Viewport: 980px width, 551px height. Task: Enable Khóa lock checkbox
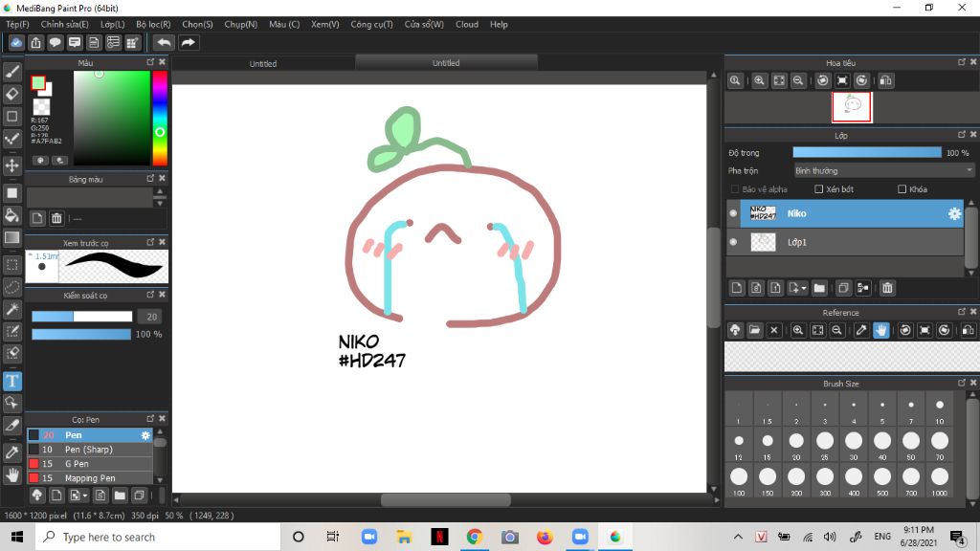pos(902,189)
